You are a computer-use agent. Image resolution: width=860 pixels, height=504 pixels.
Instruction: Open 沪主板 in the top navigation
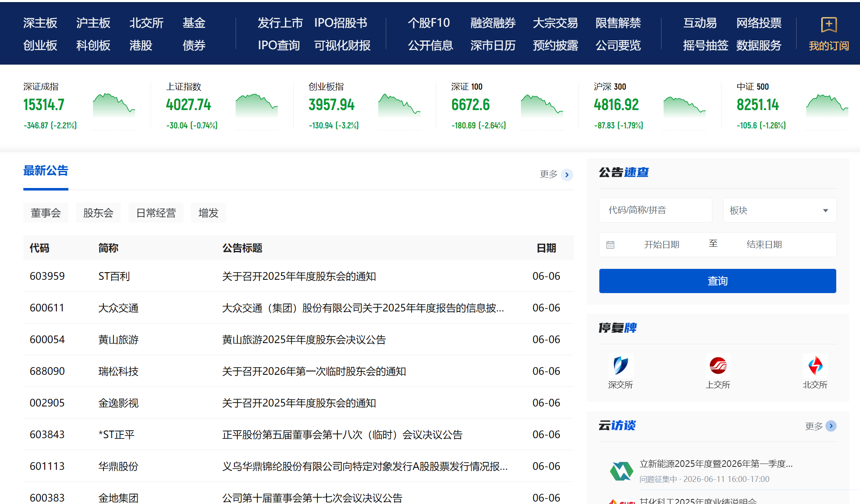click(93, 23)
